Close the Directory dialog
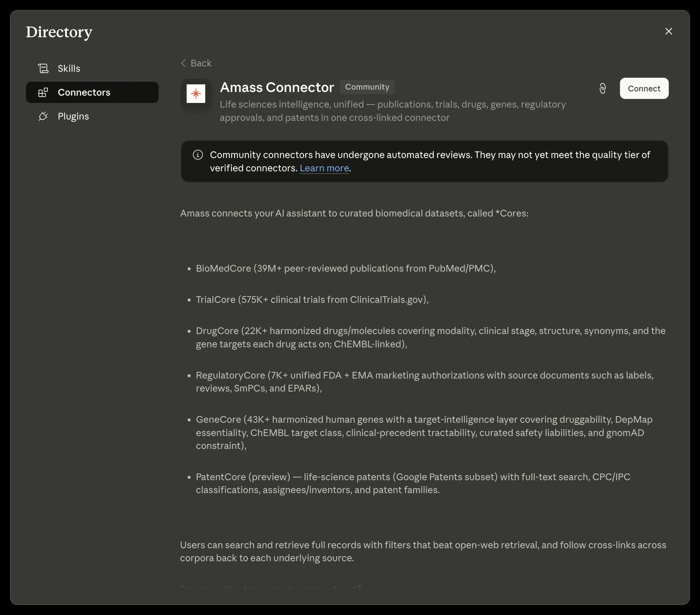Viewport: 700px width, 615px height. 668,31
